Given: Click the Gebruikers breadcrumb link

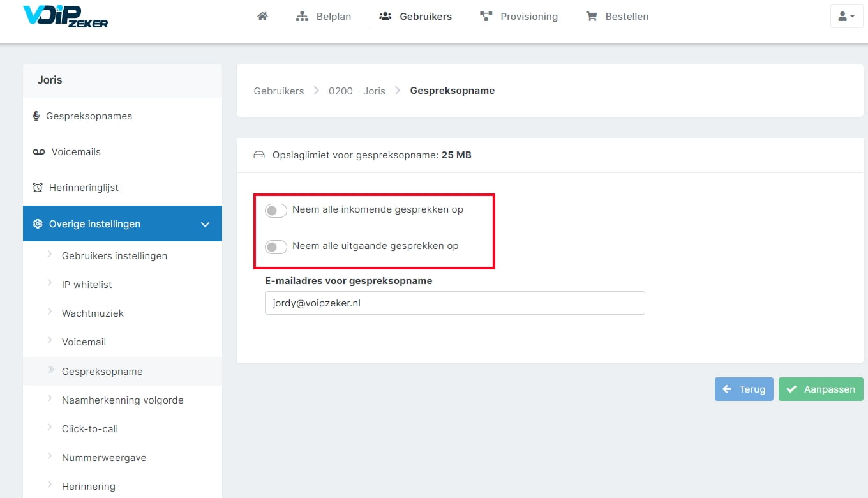Looking at the screenshot, I should (279, 91).
